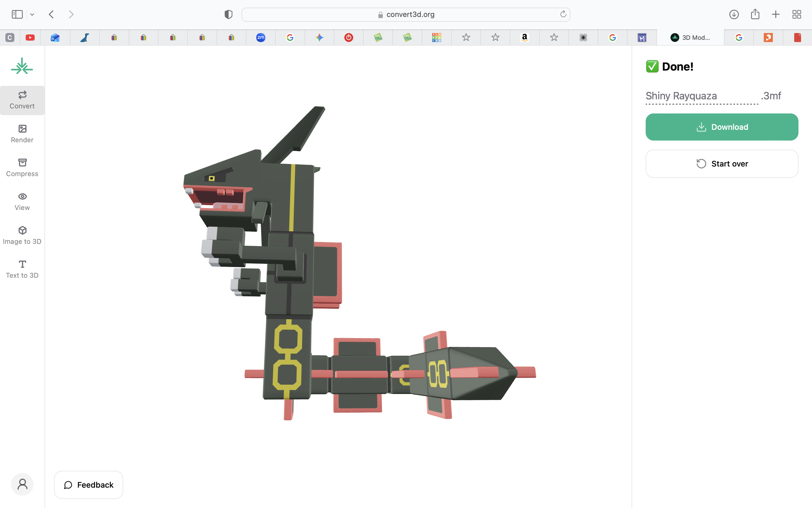Switch to the YouTube tab

[x=30, y=38]
